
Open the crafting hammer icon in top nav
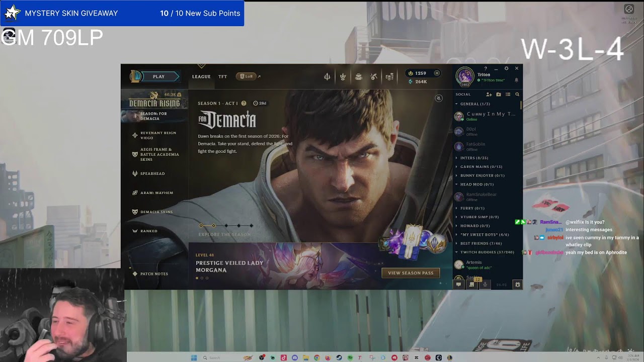click(374, 76)
